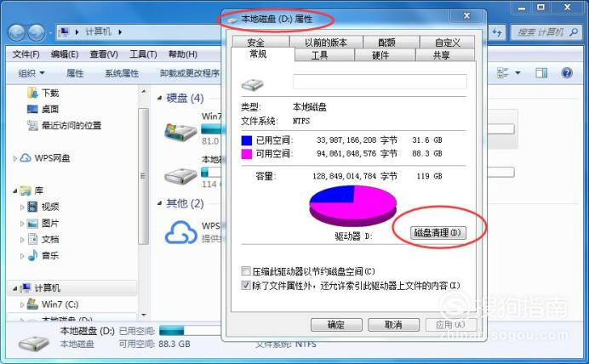Click the change view icon in toolbar

pos(502,73)
